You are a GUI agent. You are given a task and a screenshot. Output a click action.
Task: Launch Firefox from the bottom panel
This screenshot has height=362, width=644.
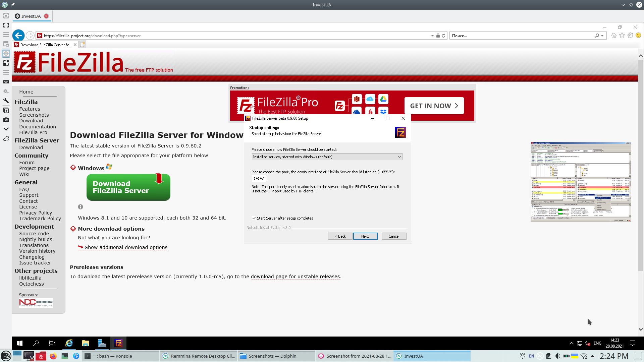point(53,356)
